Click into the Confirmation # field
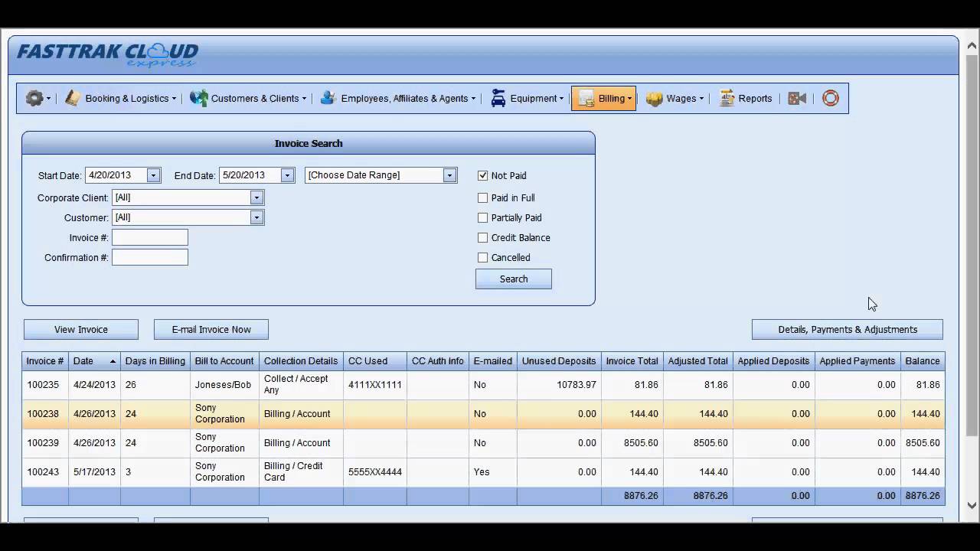This screenshot has width=980, height=551. (150, 257)
